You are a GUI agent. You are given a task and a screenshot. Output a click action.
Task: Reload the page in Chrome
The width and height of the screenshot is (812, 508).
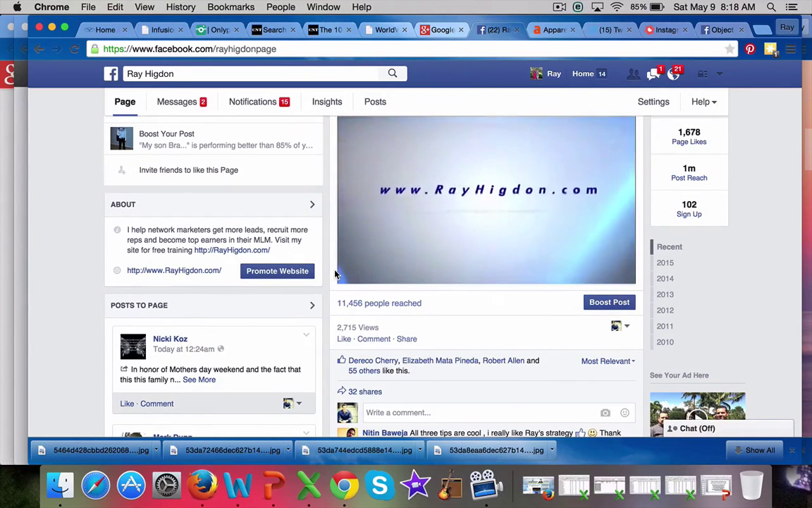pos(75,49)
